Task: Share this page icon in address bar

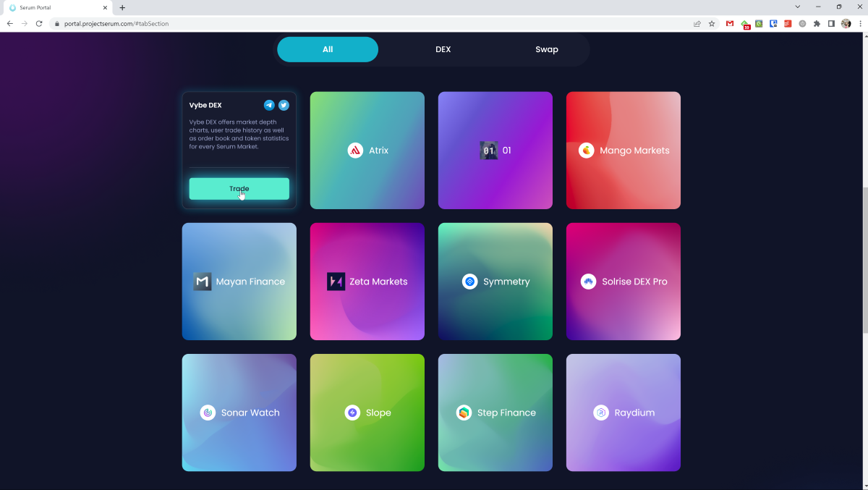Action: 697,23
